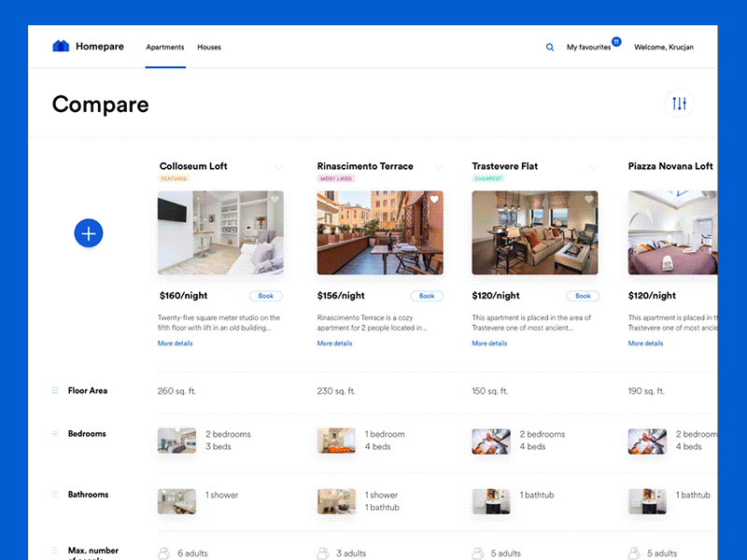
Task: Click Book for the Colloseum Loft
Action: (266, 296)
